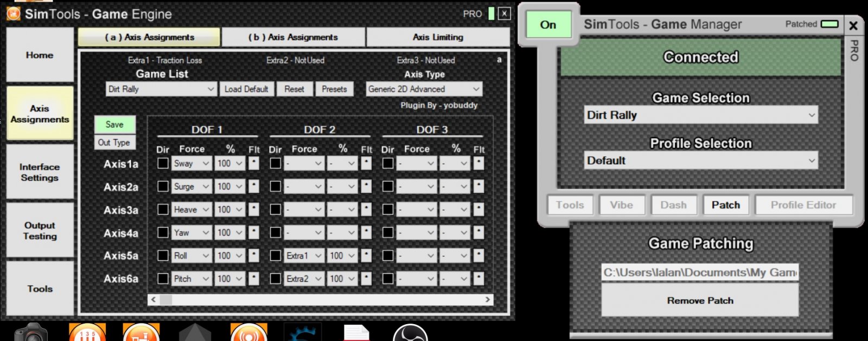Expand the Game List dropdown showing Dirt Rally
The width and height of the screenshot is (868, 341).
[162, 89]
